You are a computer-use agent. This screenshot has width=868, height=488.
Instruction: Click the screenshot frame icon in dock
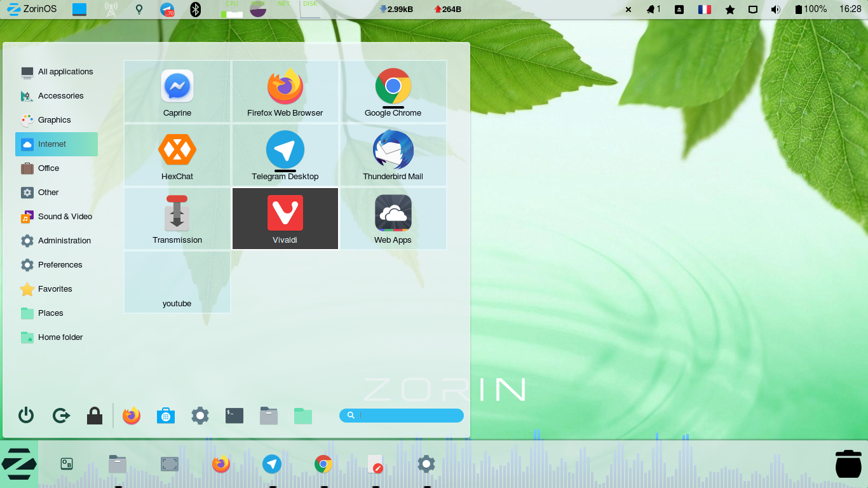click(170, 464)
